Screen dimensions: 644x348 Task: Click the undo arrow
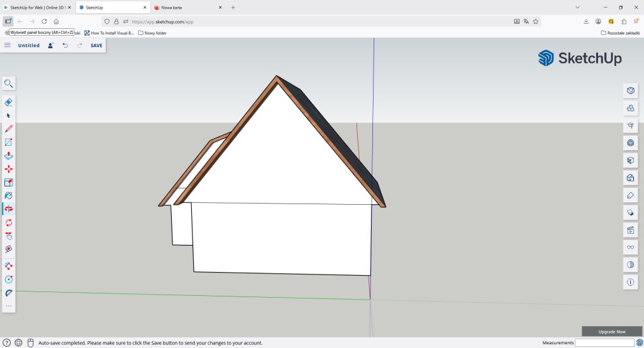coord(65,45)
